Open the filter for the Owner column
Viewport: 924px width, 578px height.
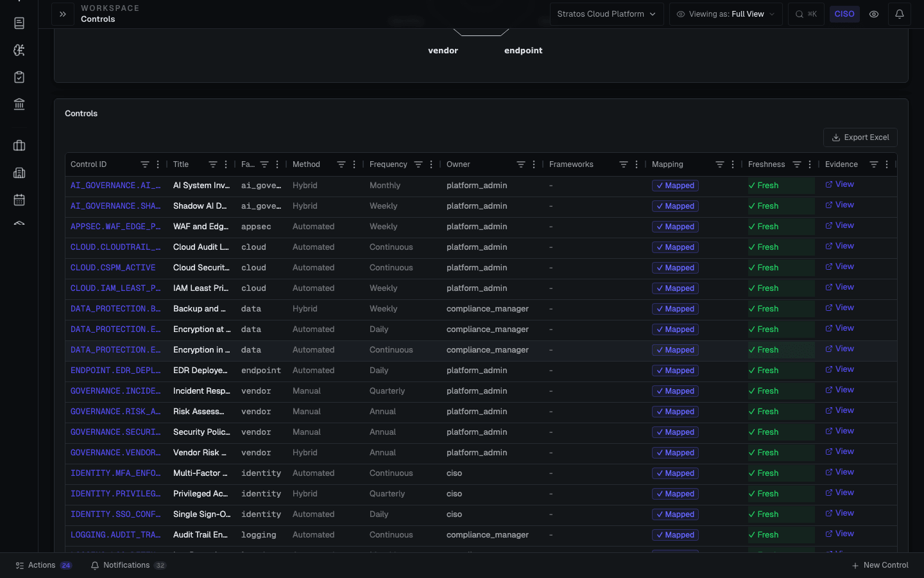pyautogui.click(x=521, y=164)
